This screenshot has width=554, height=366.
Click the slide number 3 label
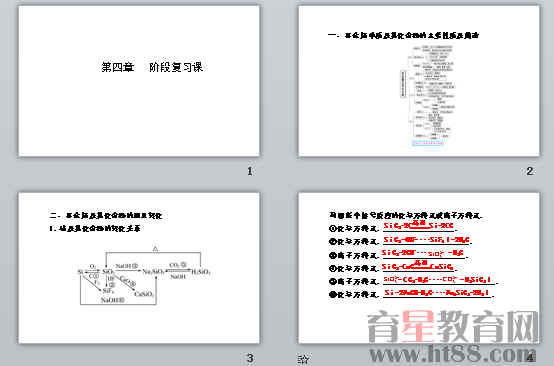click(x=250, y=358)
